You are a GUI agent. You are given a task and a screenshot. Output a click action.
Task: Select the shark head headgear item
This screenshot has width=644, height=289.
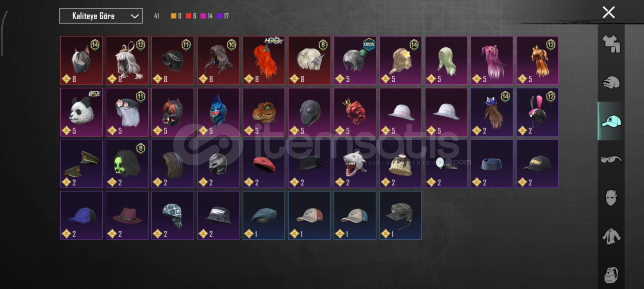click(x=355, y=164)
